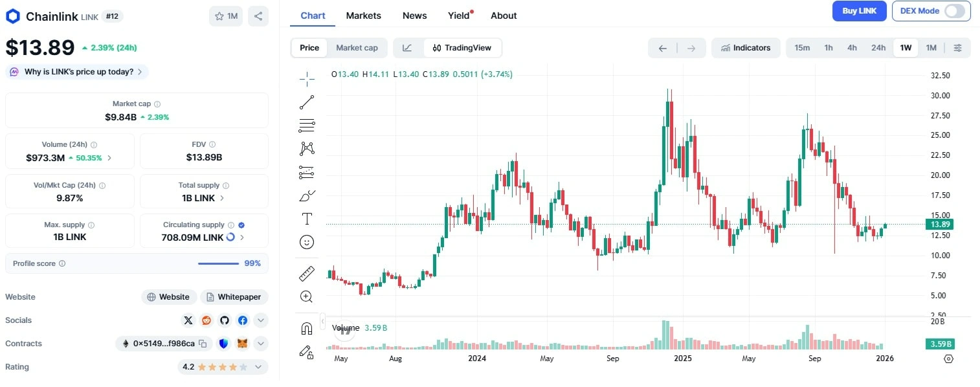Open the Whitepaper link
Screen dimensions: 980x387
[234, 297]
